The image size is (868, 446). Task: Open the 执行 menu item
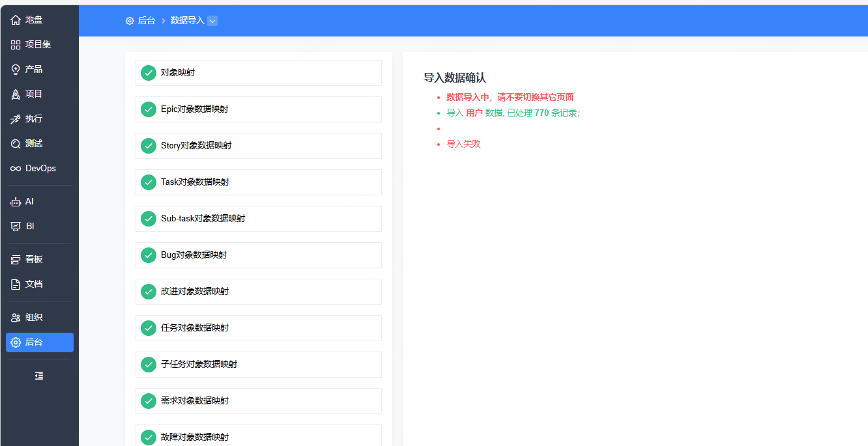pos(40,119)
